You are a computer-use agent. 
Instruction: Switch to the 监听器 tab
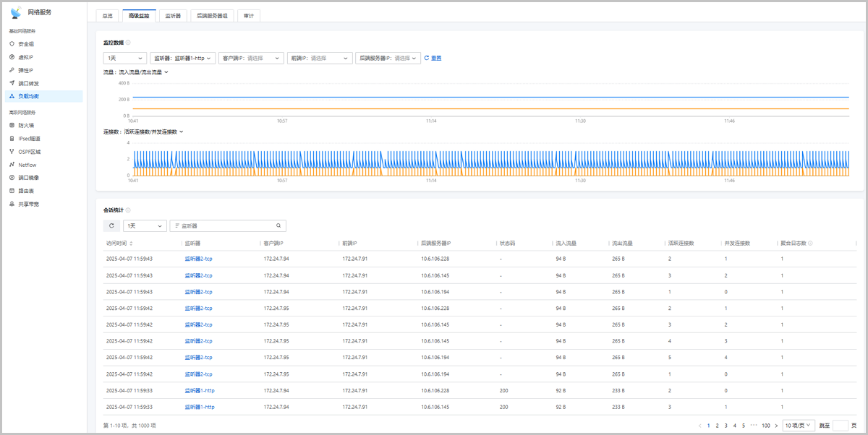tap(174, 15)
